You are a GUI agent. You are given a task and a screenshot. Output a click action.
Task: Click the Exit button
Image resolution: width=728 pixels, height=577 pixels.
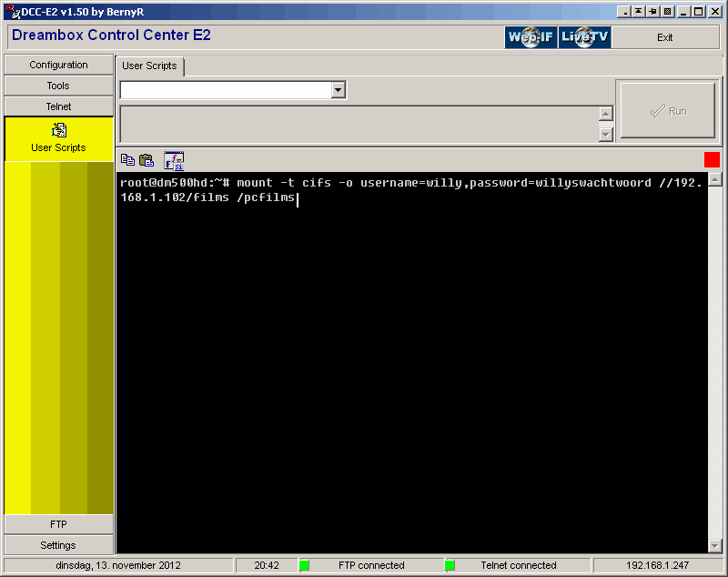point(665,37)
